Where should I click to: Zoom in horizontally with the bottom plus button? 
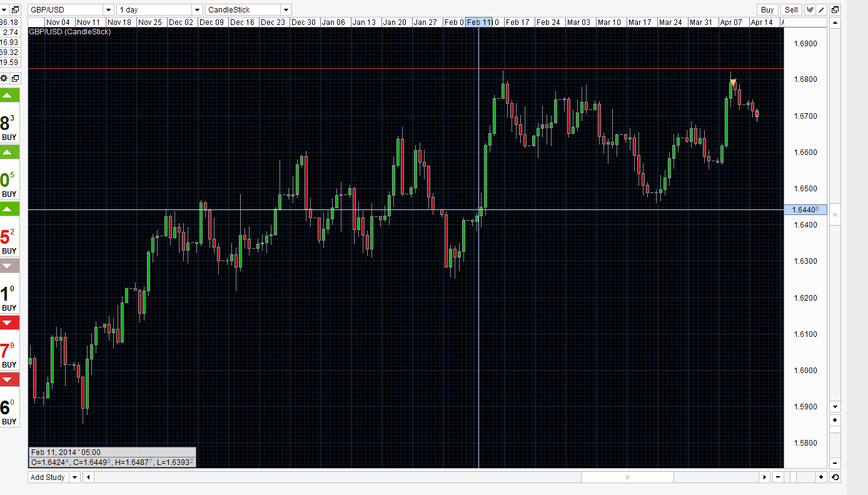click(x=821, y=477)
